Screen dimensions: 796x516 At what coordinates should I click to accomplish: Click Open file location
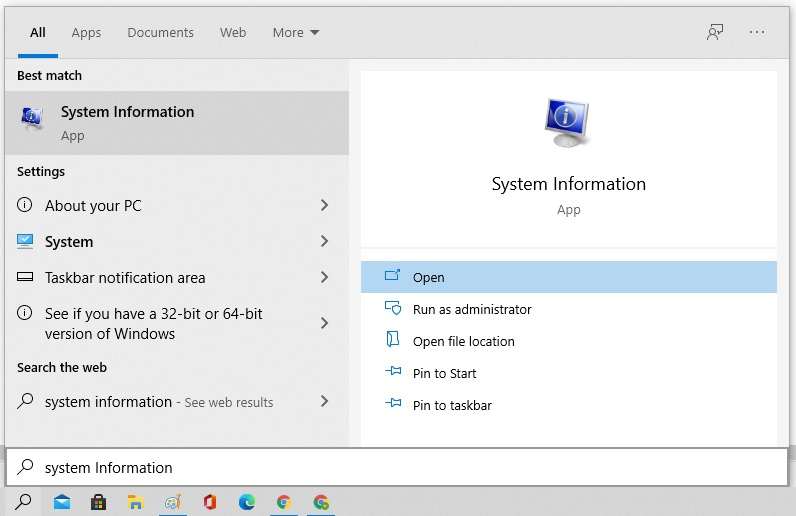[x=463, y=342]
